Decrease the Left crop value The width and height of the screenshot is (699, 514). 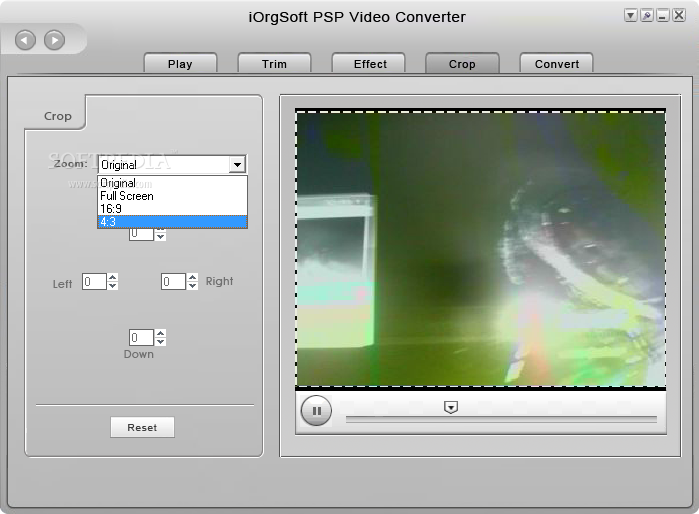click(x=113, y=286)
